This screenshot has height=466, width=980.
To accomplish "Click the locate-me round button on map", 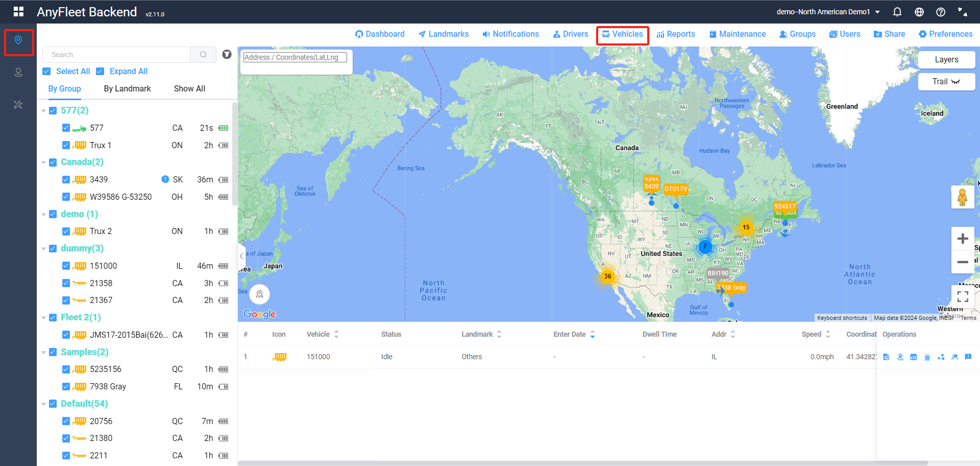I will (259, 294).
